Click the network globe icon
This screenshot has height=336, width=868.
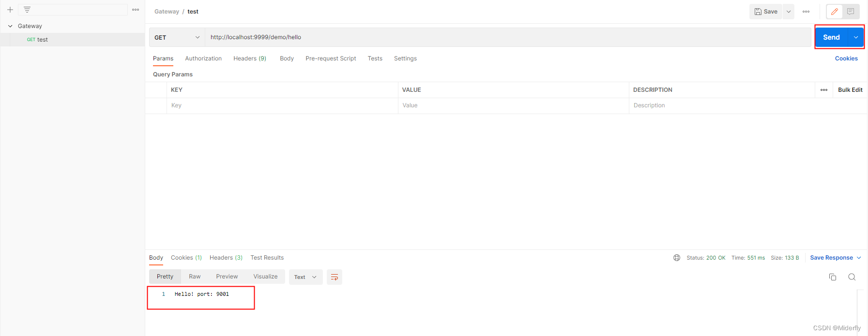677,258
